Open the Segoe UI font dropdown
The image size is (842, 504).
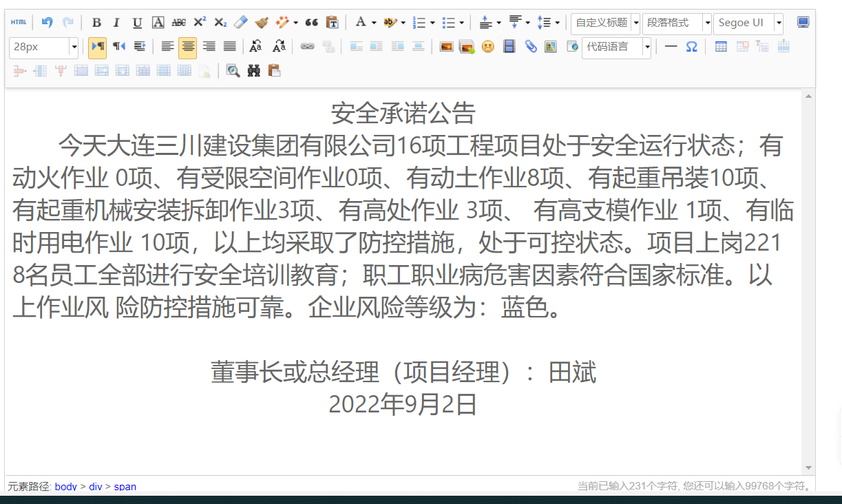click(748, 23)
